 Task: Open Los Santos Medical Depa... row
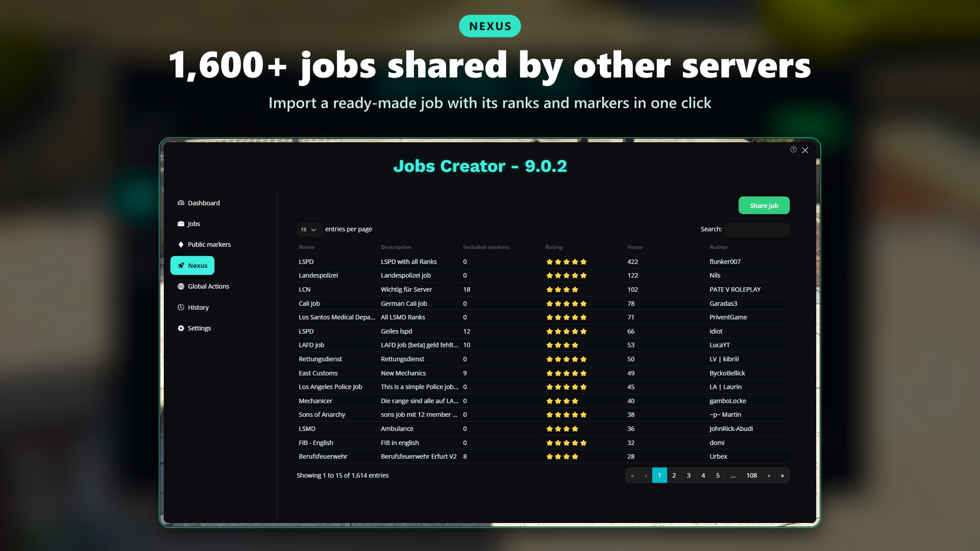(x=543, y=317)
